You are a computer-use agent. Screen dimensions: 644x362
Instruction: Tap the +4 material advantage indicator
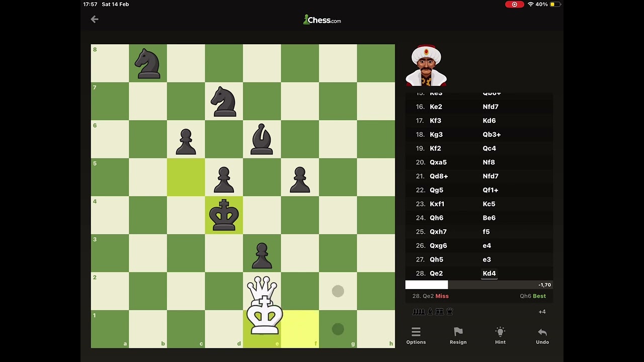pos(542,312)
